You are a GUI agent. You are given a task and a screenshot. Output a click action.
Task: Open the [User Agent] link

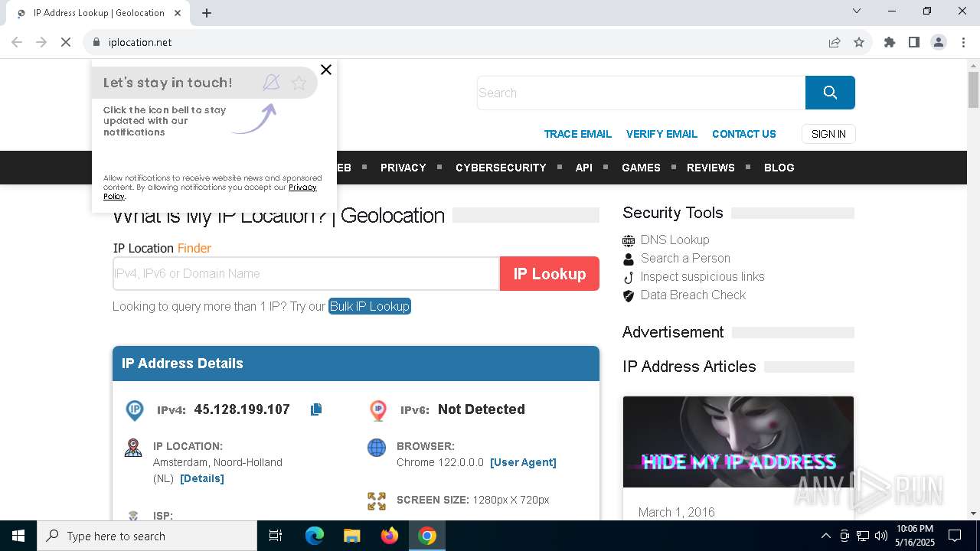523,462
